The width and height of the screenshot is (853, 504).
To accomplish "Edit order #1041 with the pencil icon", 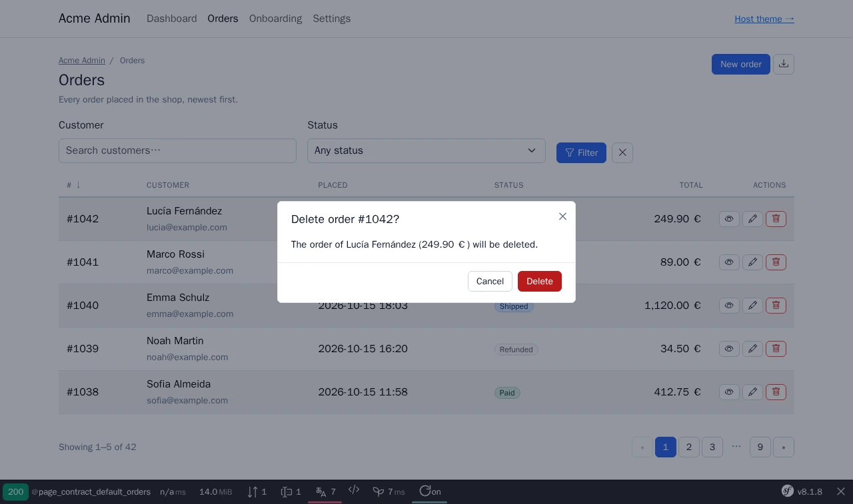I will pyautogui.click(x=752, y=262).
